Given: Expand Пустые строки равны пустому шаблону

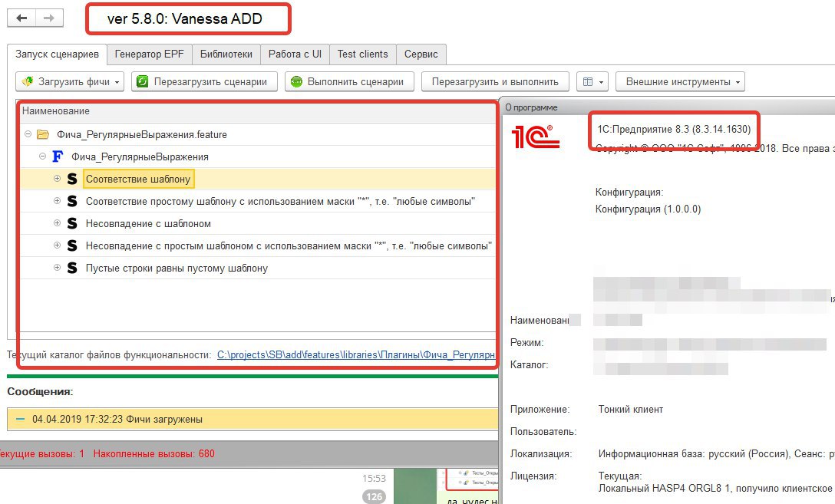Looking at the screenshot, I should point(57,268).
